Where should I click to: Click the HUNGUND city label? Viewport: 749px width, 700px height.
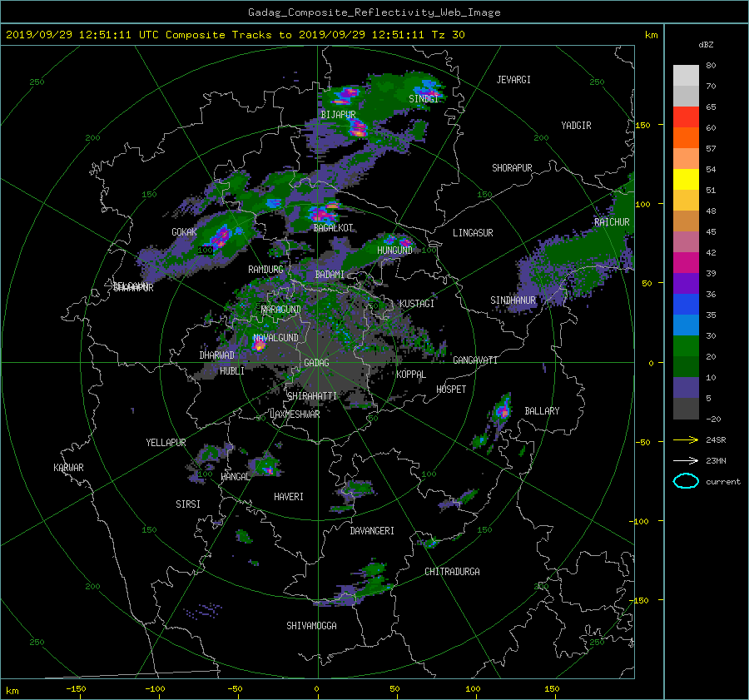394,251
